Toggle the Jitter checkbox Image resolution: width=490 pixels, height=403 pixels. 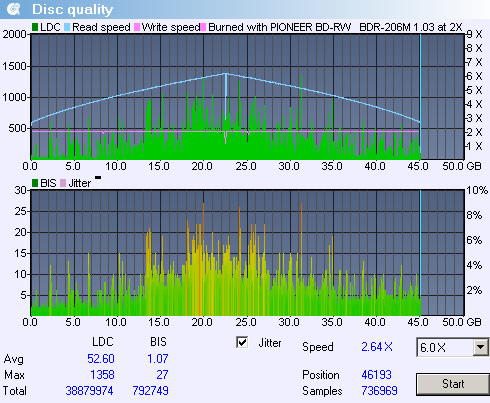[x=242, y=342]
